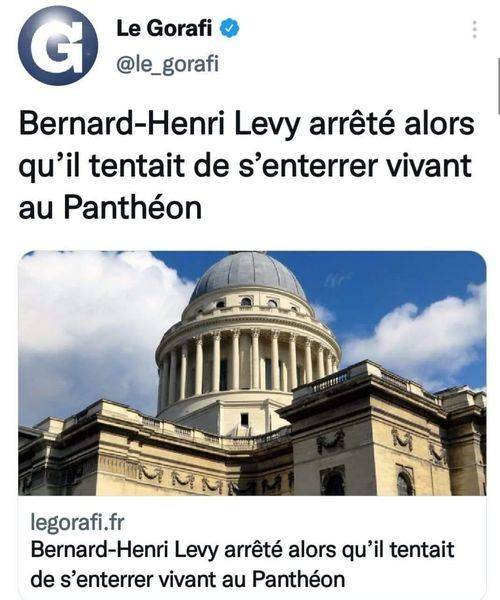This screenshot has height=600, width=500.
Task: Click the Le Gorafi display name
Action: (164, 29)
